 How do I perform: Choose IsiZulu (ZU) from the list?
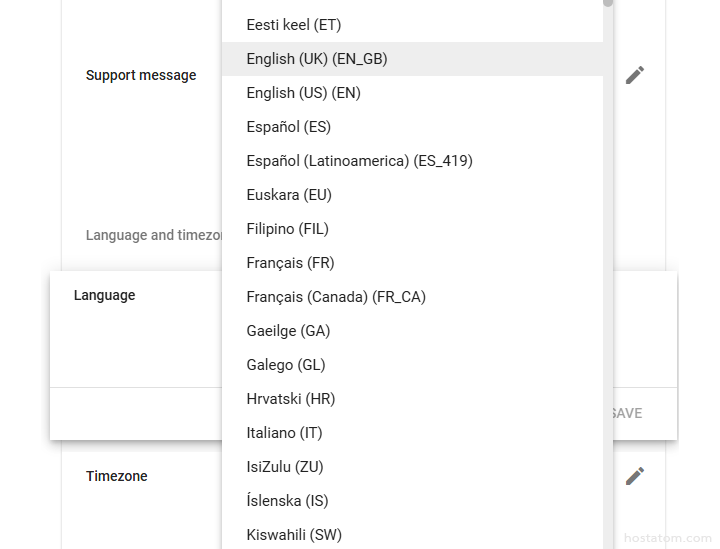pos(285,467)
